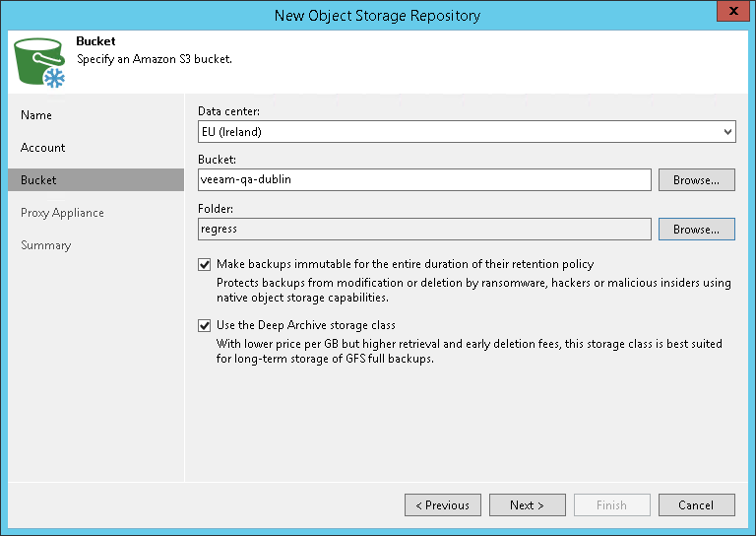Click the 'With lower price per GB' description
This screenshot has height=536, width=756.
coord(470,351)
